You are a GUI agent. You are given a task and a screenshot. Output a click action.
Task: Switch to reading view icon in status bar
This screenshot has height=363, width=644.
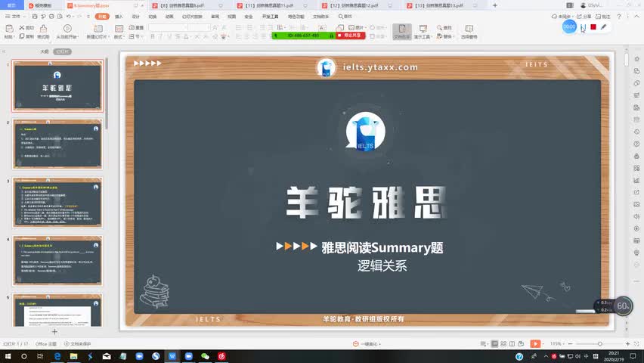coord(512,343)
